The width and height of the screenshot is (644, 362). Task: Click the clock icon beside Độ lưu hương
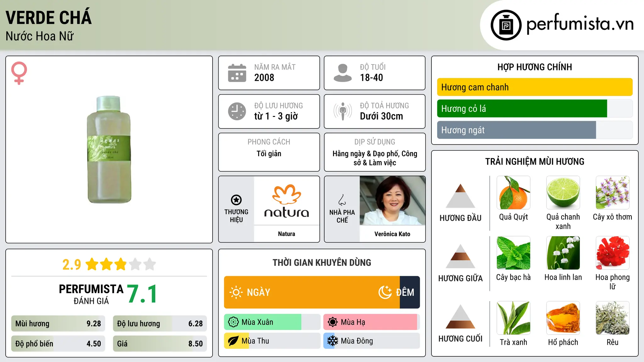(237, 111)
